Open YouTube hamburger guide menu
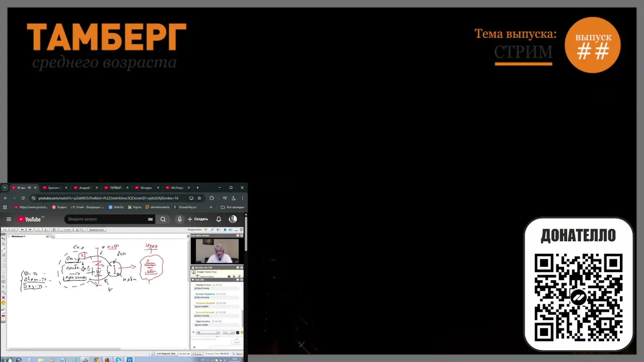Image resolution: width=644 pixels, height=362 pixels. (x=9, y=219)
